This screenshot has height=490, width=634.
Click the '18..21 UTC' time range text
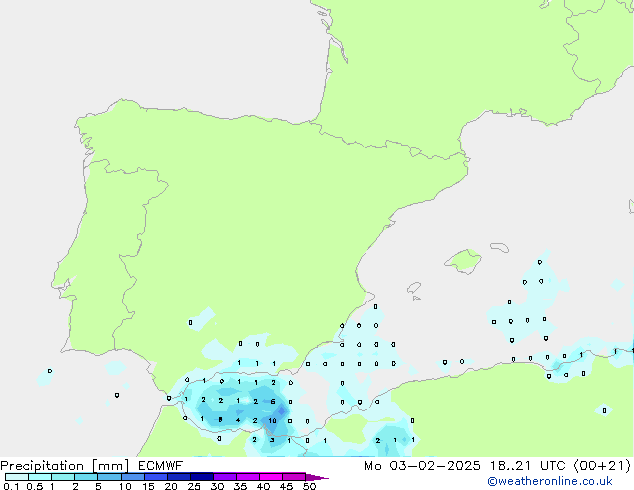(528, 466)
